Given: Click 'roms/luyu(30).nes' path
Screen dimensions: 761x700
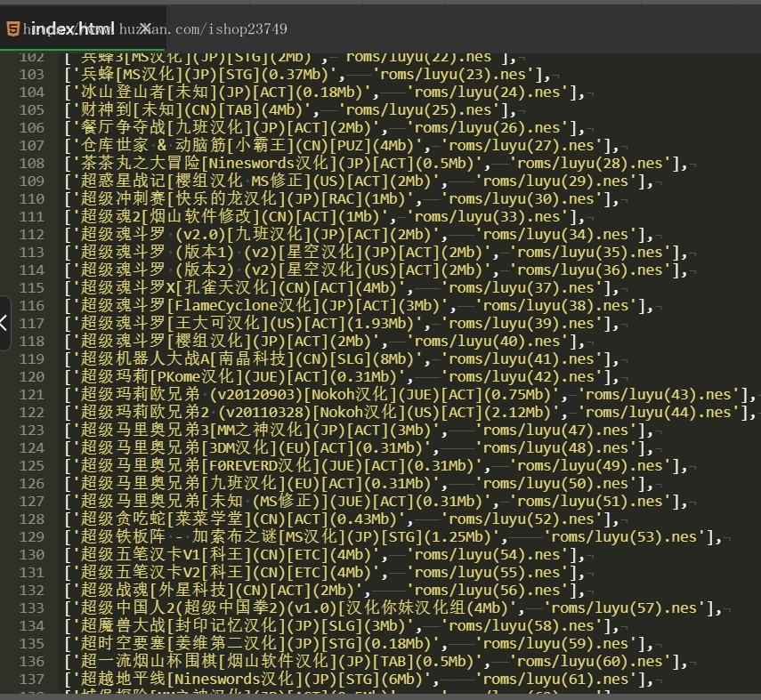Looking at the screenshot, I should point(526,199).
